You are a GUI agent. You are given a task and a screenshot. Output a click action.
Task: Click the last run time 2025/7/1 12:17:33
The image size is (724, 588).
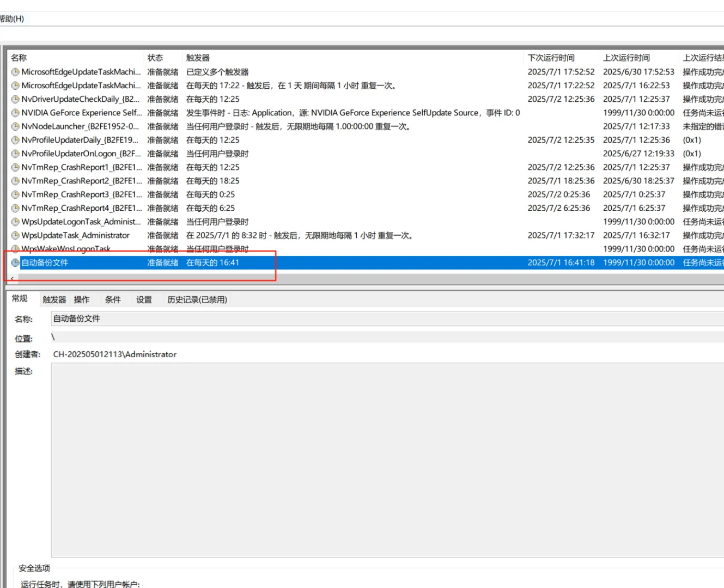636,126
